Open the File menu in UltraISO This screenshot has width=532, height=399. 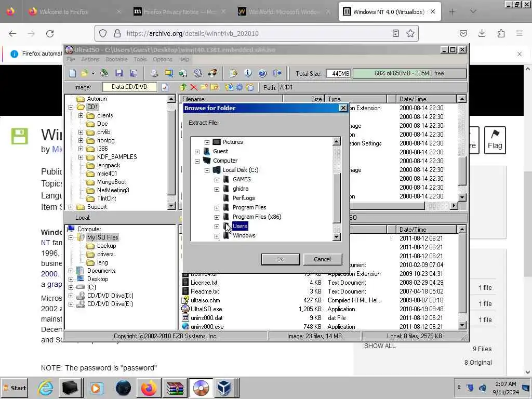71,59
